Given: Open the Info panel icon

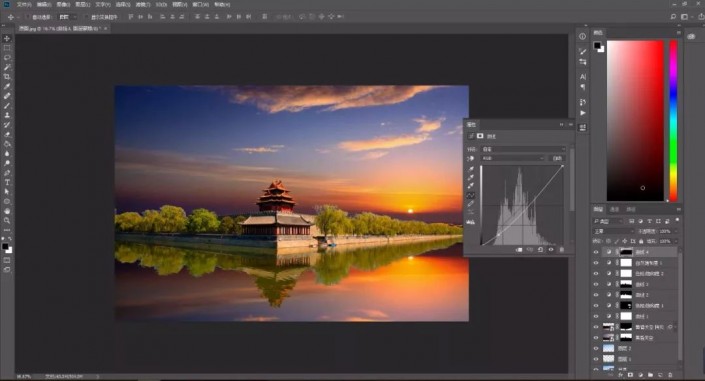Looking at the screenshot, I should pyautogui.click(x=583, y=36).
